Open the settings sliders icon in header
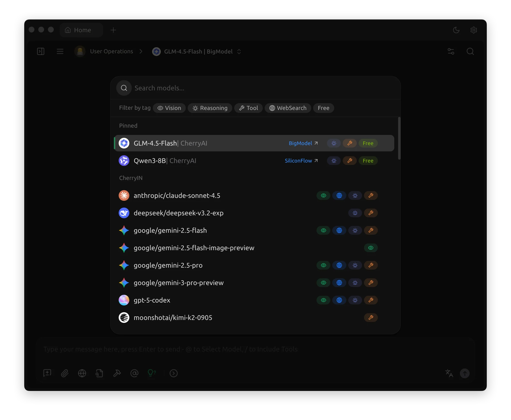 (x=451, y=51)
